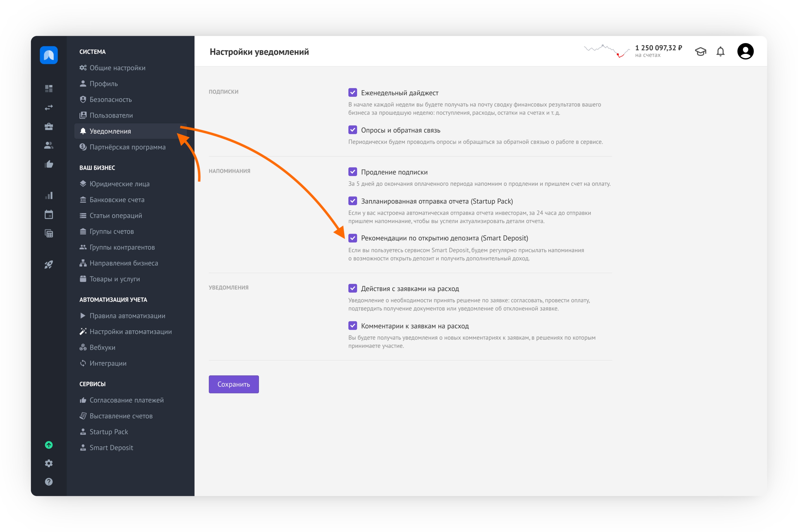Open Настройки автоматизации menu item

[130, 331]
